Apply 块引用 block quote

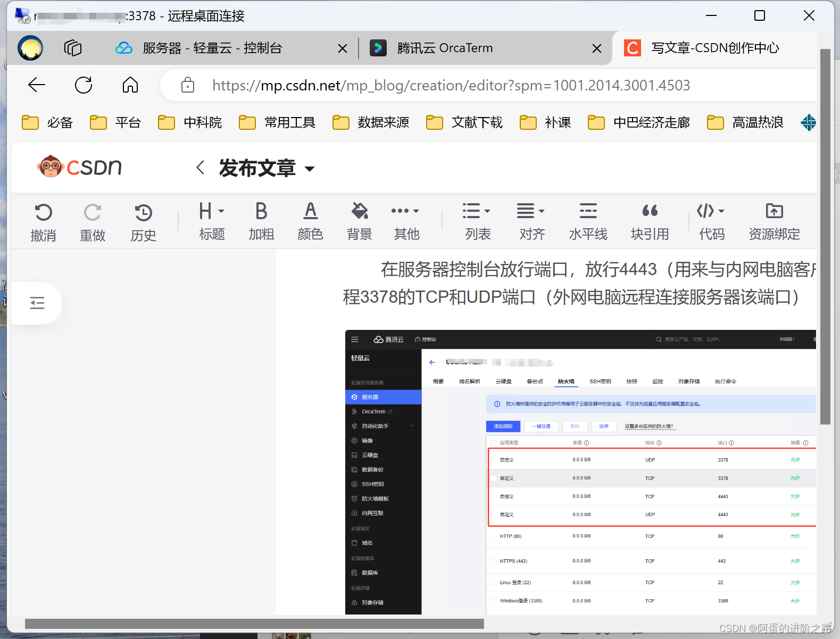[650, 221]
